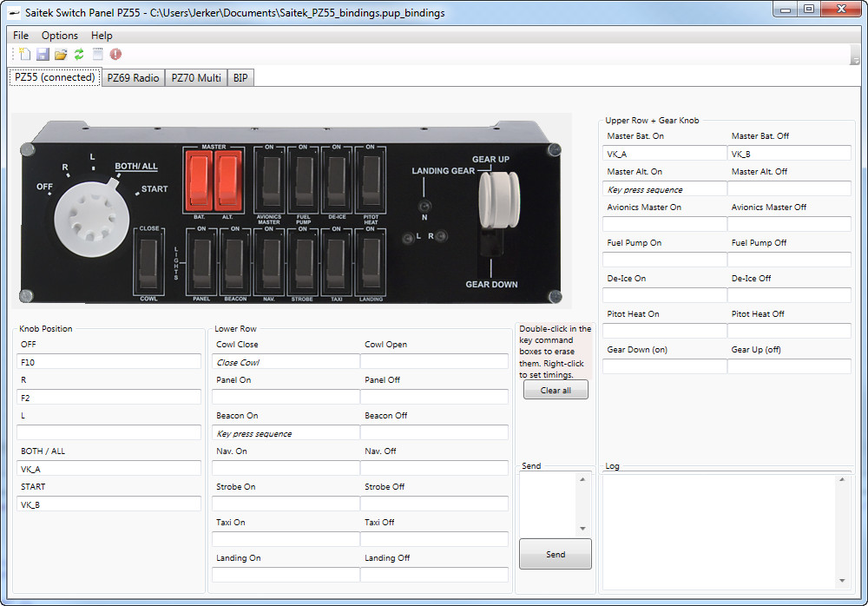The height and width of the screenshot is (606, 868).
Task: Click the Nav. Off input field
Action: coord(434,469)
